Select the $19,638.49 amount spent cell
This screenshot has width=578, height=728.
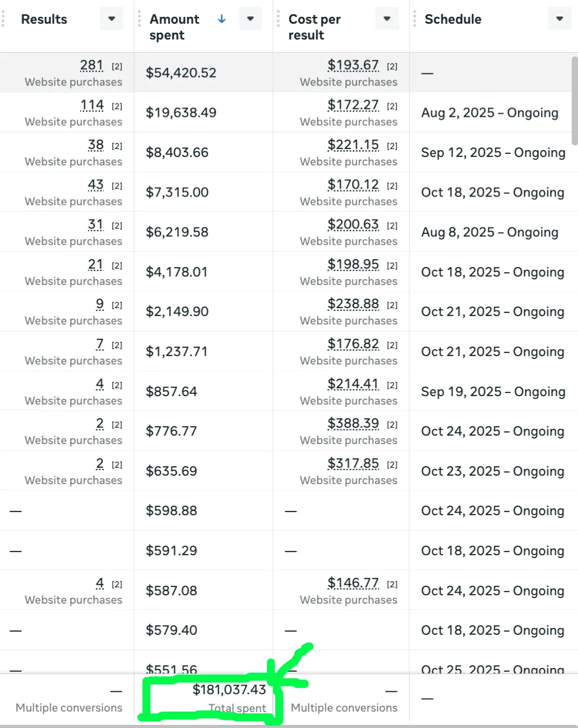coord(181,113)
